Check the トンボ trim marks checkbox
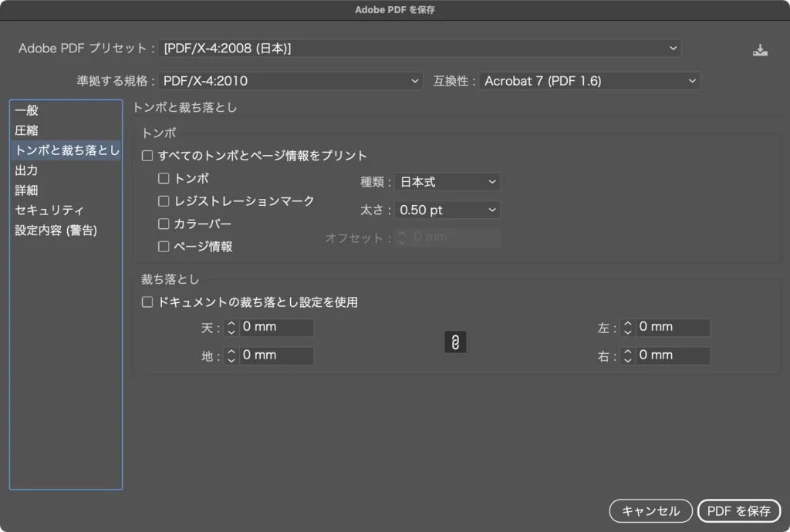This screenshot has height=532, width=790. click(164, 178)
